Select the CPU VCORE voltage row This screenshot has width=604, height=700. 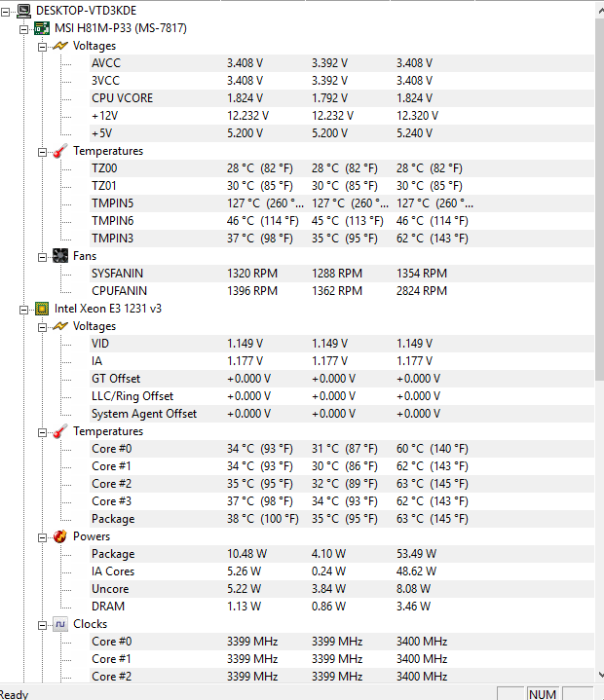[x=122, y=98]
